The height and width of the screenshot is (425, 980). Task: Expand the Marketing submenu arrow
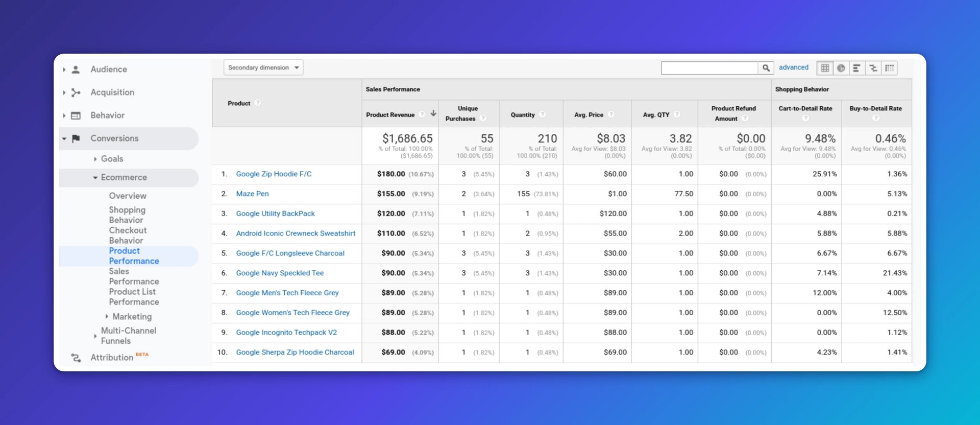[107, 317]
